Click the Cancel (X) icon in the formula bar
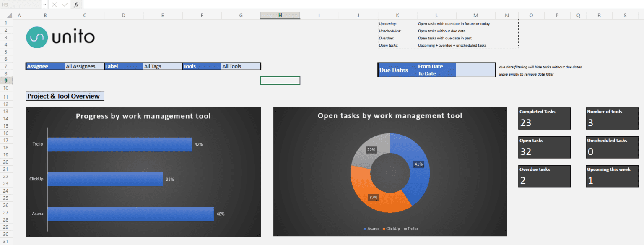Screen dimensions: 644x245 [x=54, y=5]
